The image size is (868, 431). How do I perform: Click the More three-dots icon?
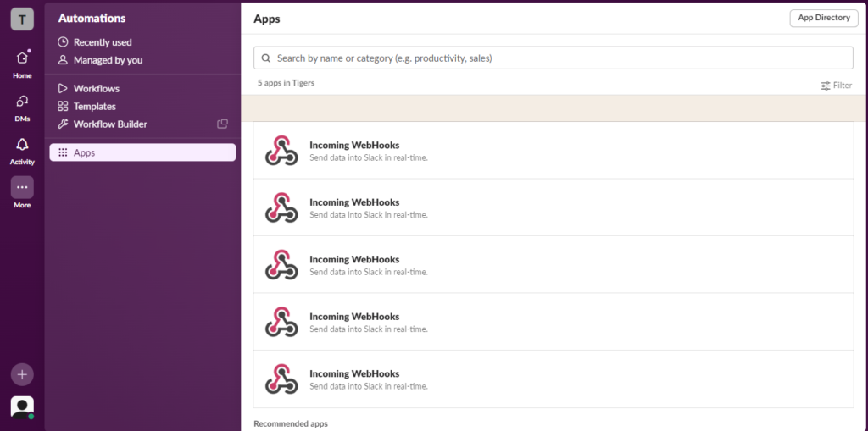click(22, 188)
